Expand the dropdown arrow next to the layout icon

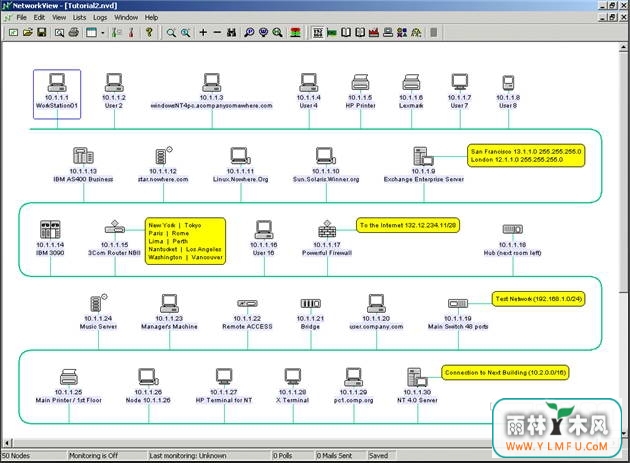tap(103, 33)
